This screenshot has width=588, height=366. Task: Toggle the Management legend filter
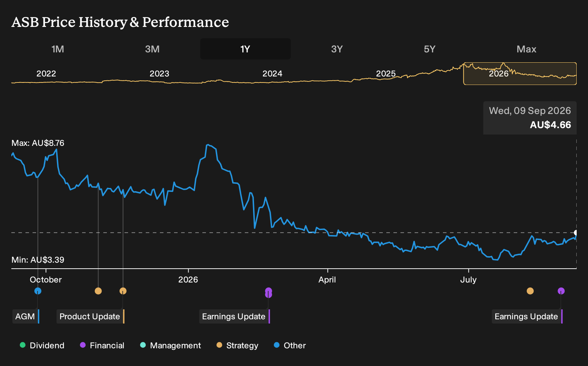[171, 345]
